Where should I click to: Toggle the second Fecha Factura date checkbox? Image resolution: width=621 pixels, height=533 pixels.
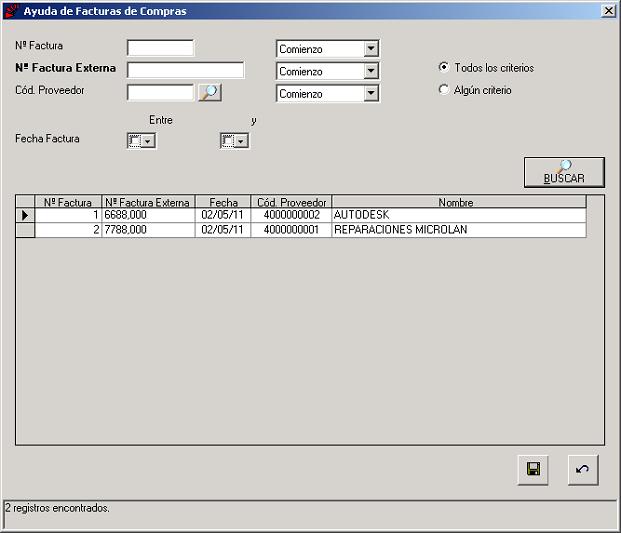pos(228,141)
